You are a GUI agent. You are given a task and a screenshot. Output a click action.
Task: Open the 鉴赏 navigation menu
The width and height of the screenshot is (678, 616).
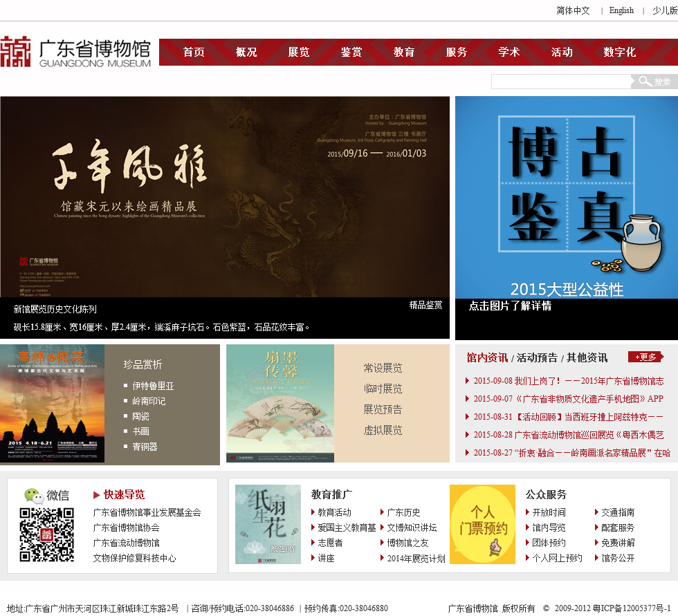[351, 53]
